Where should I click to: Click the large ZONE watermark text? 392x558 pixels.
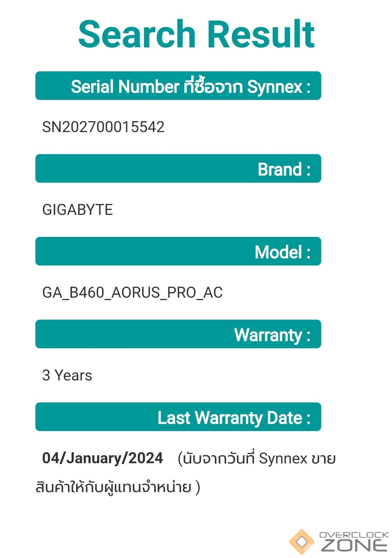point(354,546)
